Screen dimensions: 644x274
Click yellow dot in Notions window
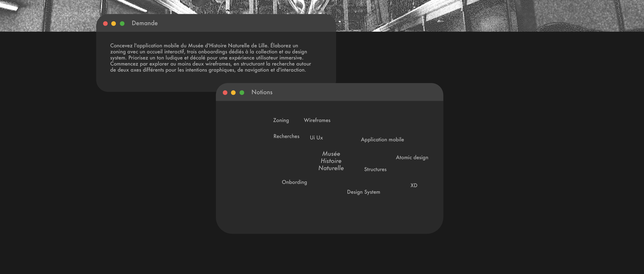233,93
